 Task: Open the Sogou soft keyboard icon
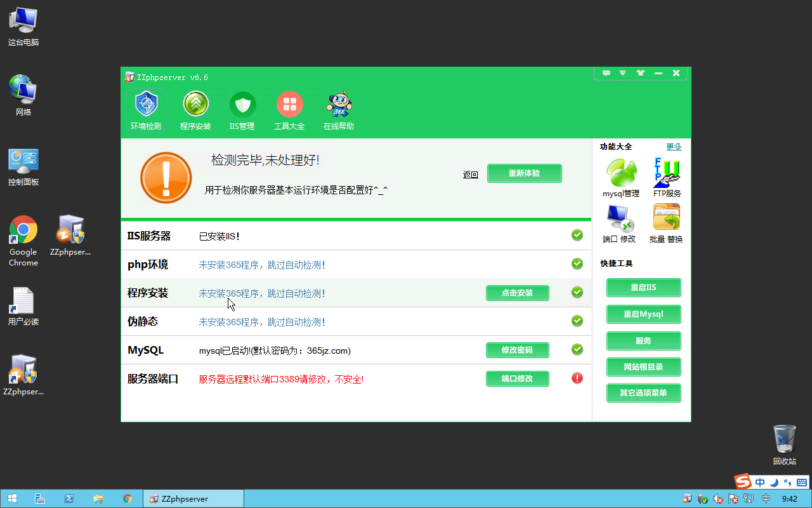point(802,482)
